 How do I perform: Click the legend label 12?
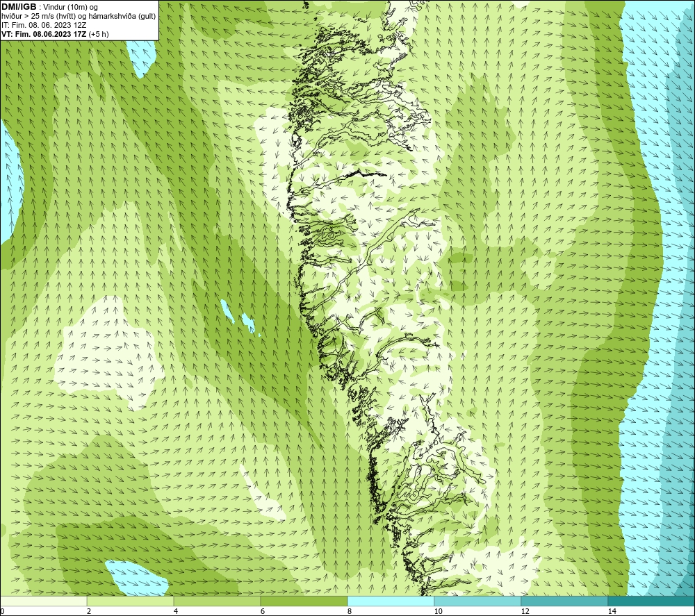coord(525,611)
